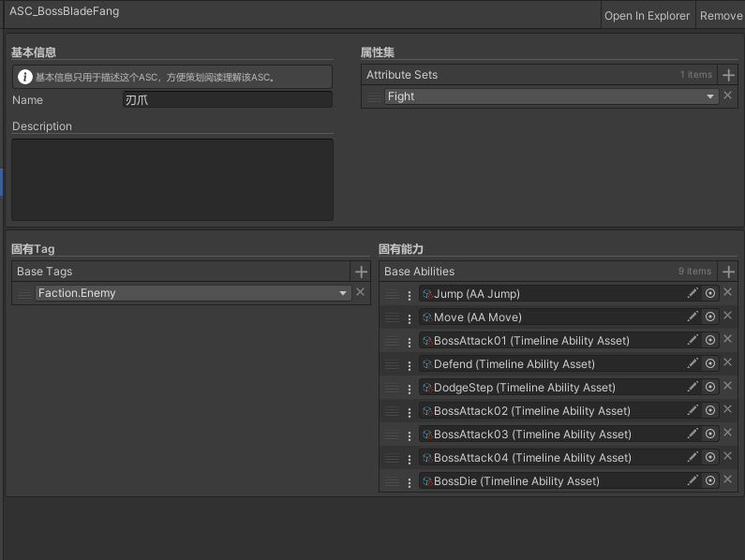Open the Faction.Enemy tag dropdown
Viewport: 745px width, 560px height.
193,293
